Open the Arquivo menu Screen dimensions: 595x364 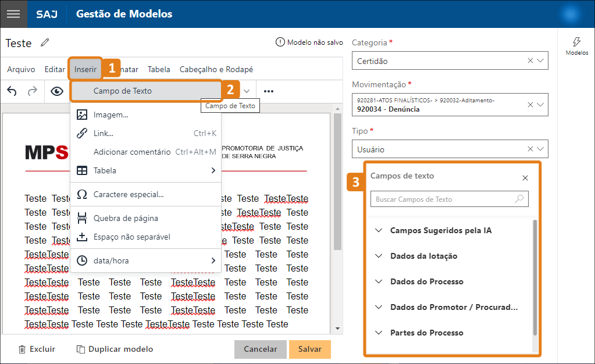click(x=21, y=69)
